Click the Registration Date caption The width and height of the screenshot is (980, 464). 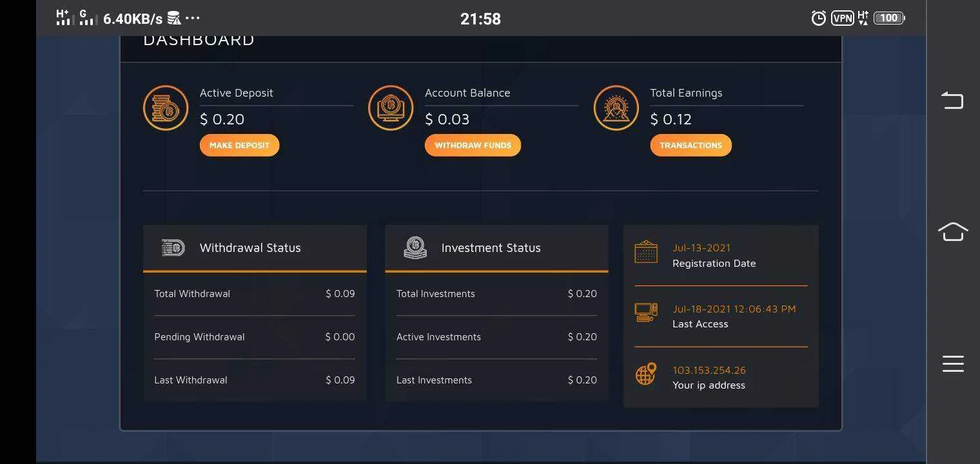[714, 264]
